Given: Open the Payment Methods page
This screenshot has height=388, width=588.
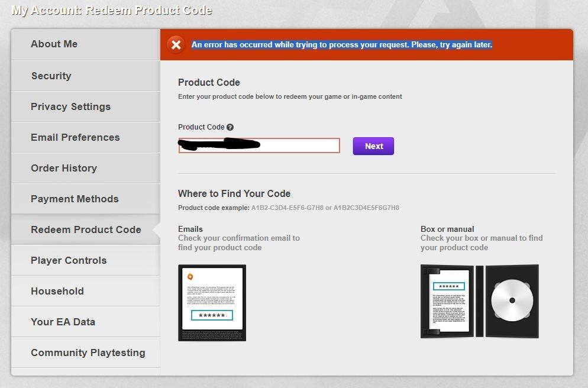Looking at the screenshot, I should click(75, 199).
